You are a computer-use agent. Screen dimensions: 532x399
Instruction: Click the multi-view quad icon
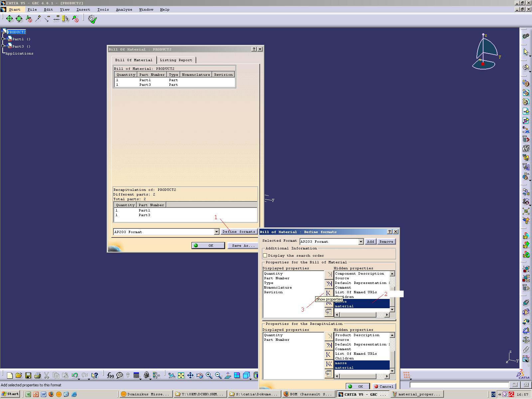click(x=237, y=375)
